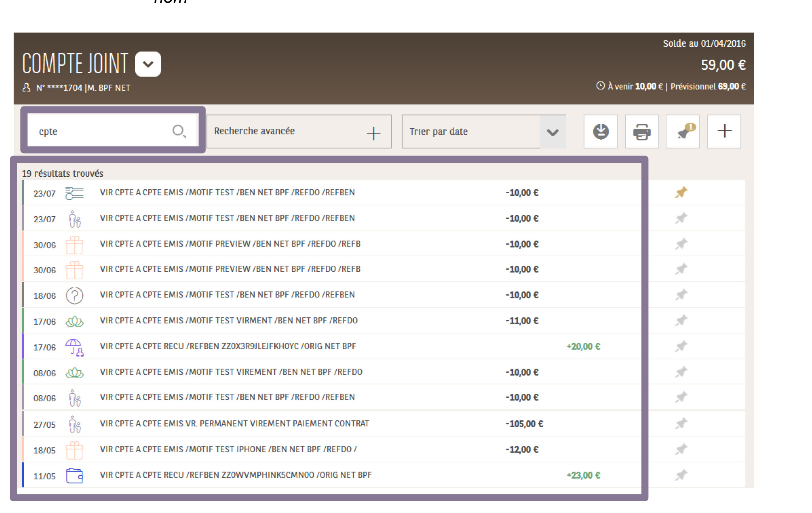
Task: Click lotus category icon on 17/06 -11,00 € row
Action: pyautogui.click(x=74, y=322)
